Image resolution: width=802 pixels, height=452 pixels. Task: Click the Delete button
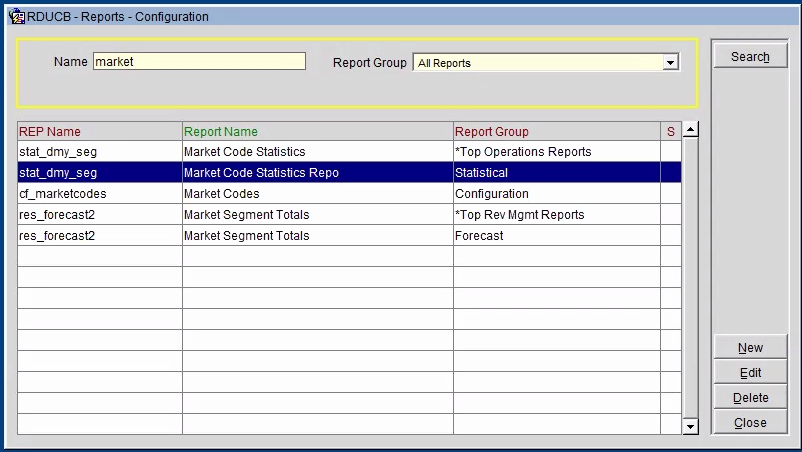click(750, 398)
